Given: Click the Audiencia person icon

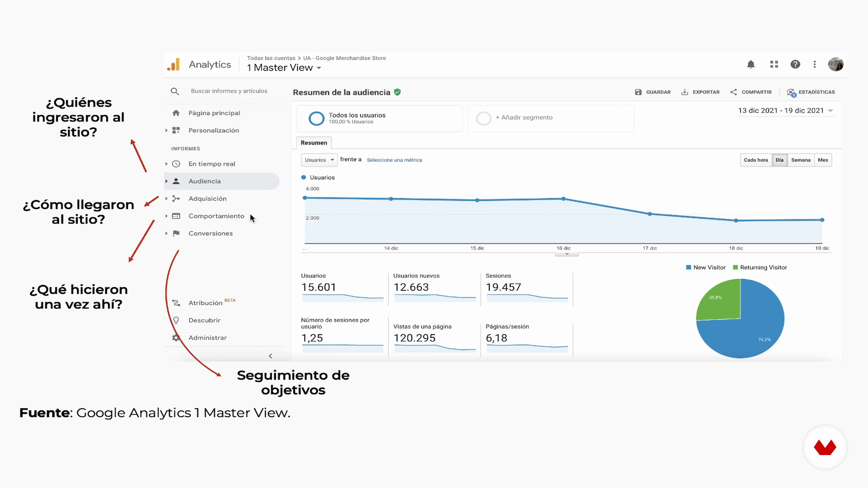Looking at the screenshot, I should tap(176, 181).
